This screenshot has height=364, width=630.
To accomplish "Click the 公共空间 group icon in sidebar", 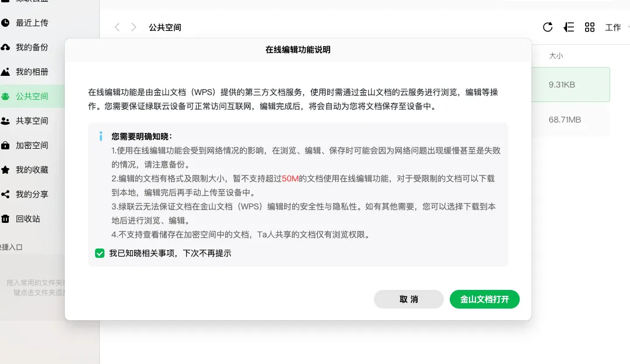I will pos(5,96).
